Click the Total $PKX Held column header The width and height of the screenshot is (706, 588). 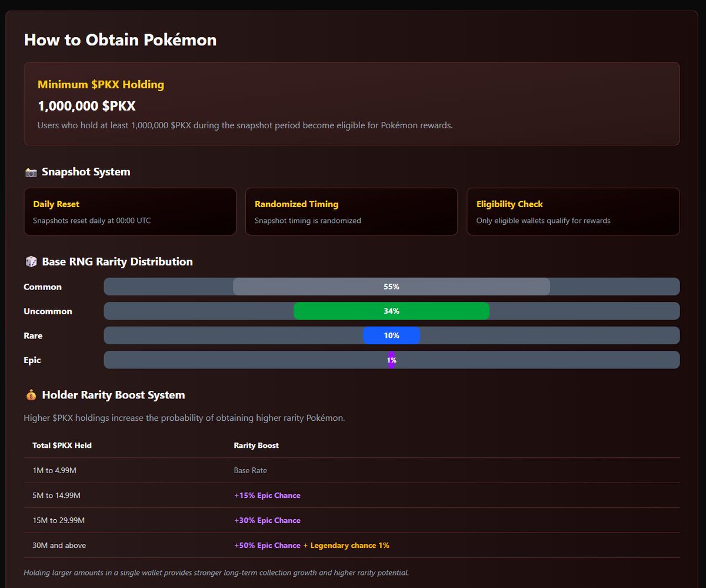pyautogui.click(x=62, y=445)
